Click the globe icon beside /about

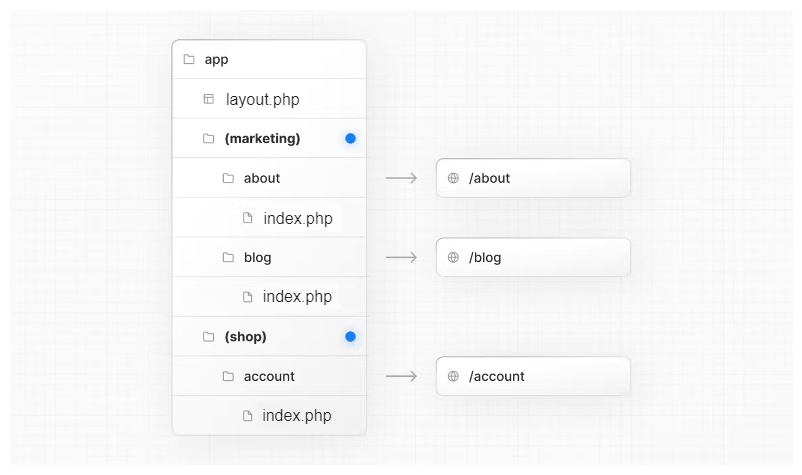[x=453, y=178]
